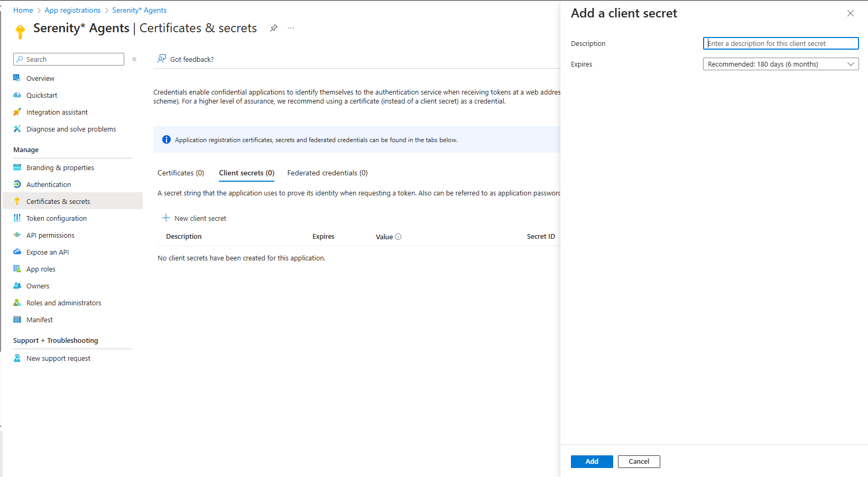Click the blue info icon in banner
868x477 pixels.
click(x=167, y=139)
